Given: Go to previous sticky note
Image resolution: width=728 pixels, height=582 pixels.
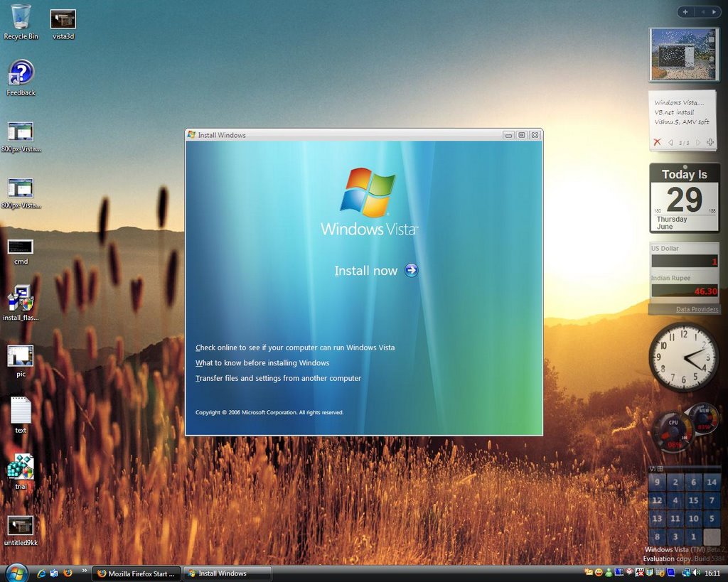Looking at the screenshot, I should click(x=670, y=143).
